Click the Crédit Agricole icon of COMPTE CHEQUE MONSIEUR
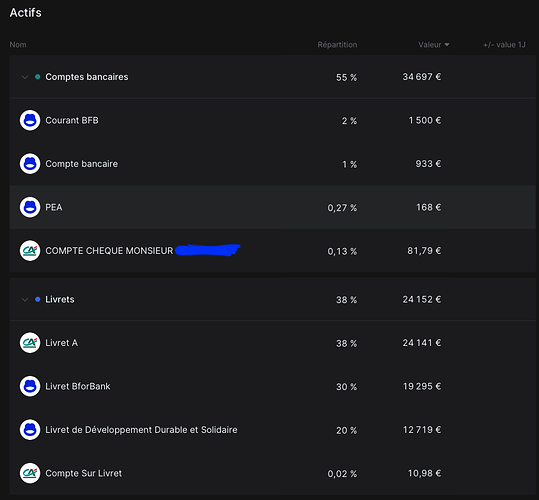Viewport: 539px width, 500px height. 30,251
